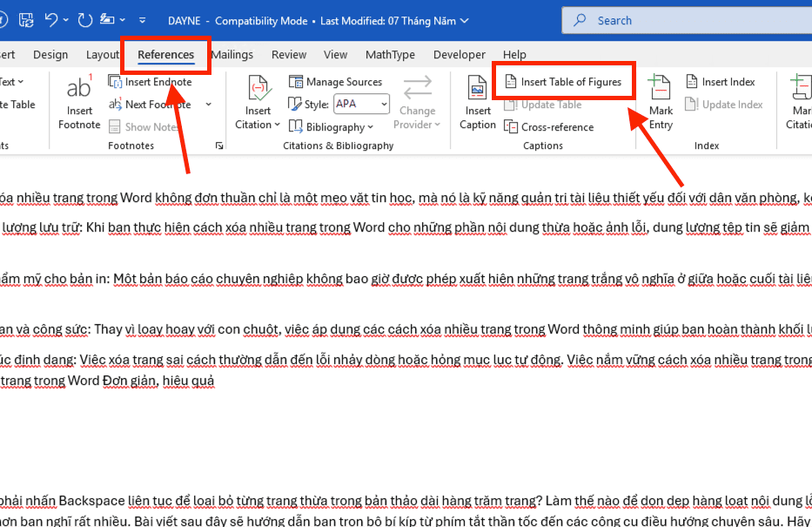Click the Search box
This screenshot has width=812, height=527.
688,21
